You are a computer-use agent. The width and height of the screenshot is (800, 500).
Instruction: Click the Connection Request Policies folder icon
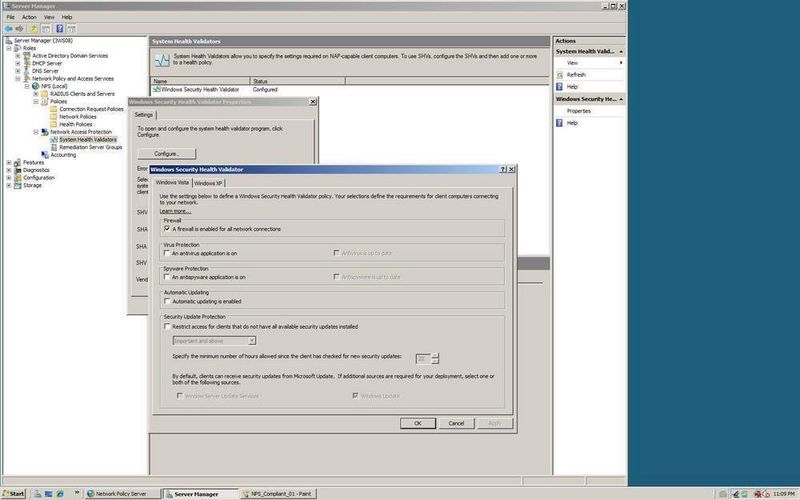[x=54, y=109]
